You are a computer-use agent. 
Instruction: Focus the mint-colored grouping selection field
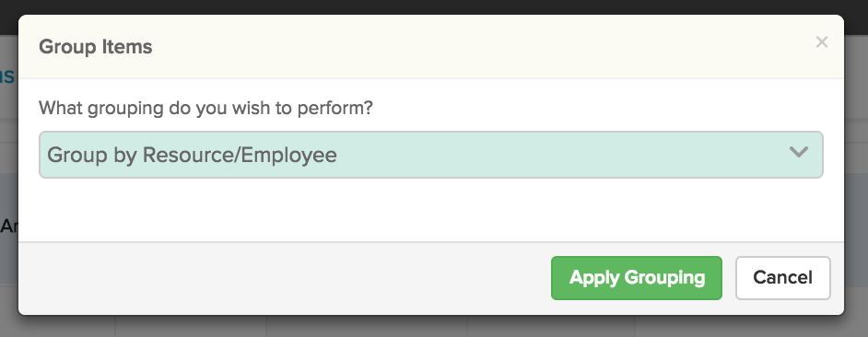coord(430,155)
